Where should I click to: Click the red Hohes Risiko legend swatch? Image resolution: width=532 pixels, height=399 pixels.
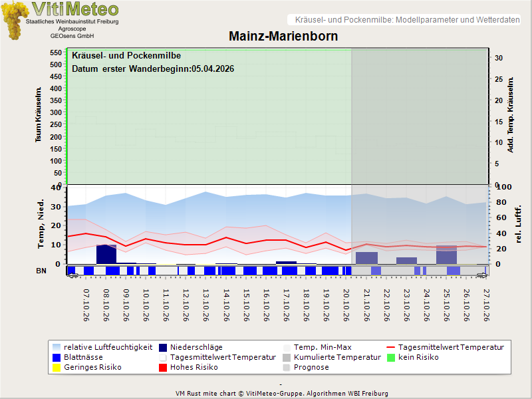coord(163,368)
